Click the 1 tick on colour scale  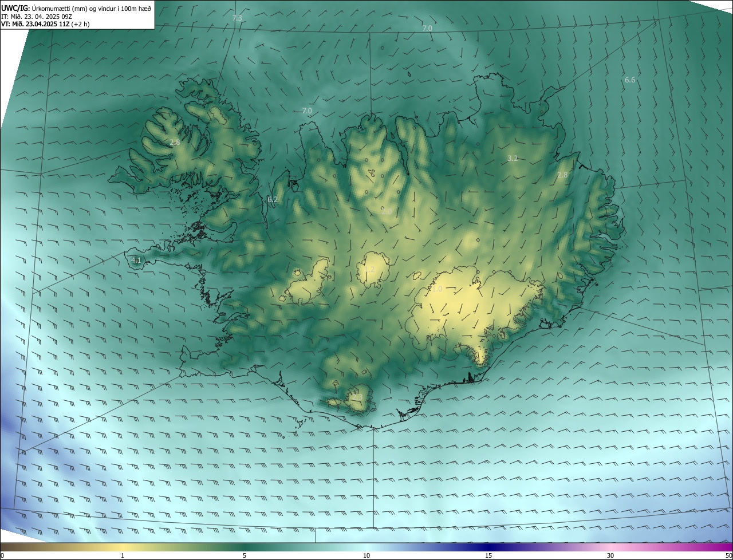[123, 555]
